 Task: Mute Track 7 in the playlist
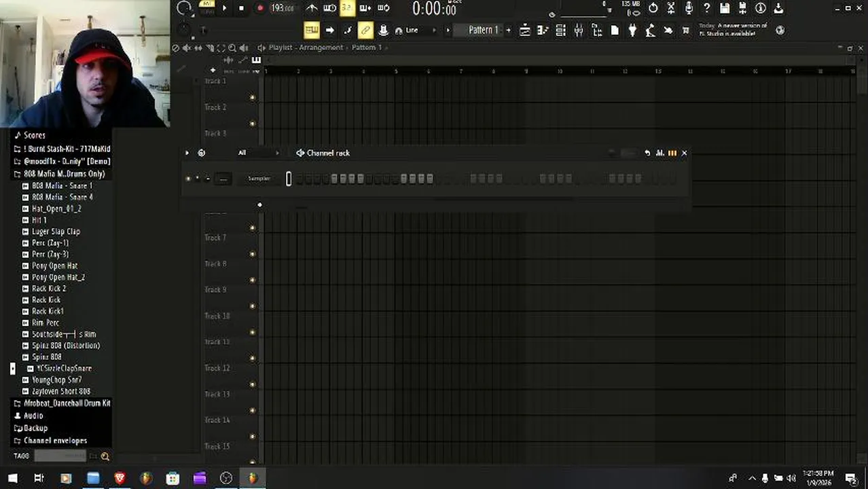(253, 228)
